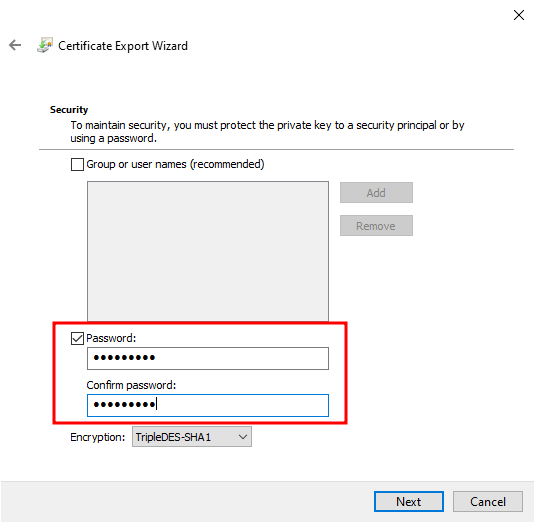This screenshot has height=523, width=535.
Task: Enable Group or user names checkbox
Action: pyautogui.click(x=77, y=164)
